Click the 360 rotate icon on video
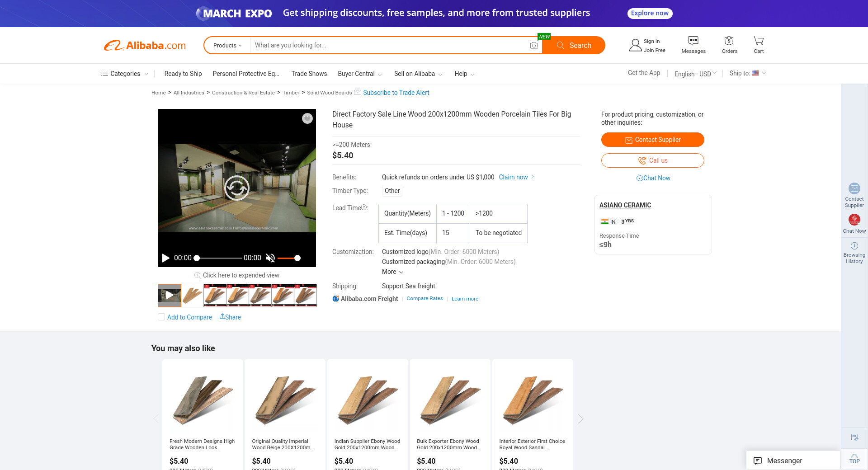The width and height of the screenshot is (868, 470). (x=237, y=188)
